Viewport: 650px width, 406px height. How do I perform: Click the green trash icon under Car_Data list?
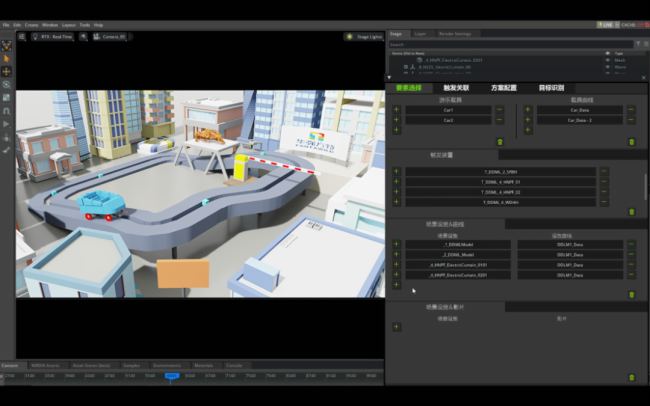click(x=631, y=142)
